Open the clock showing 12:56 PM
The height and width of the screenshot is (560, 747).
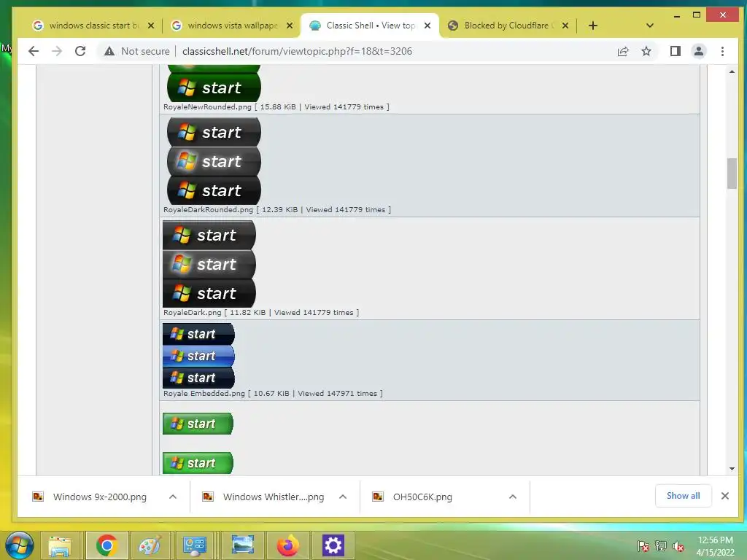715,546
